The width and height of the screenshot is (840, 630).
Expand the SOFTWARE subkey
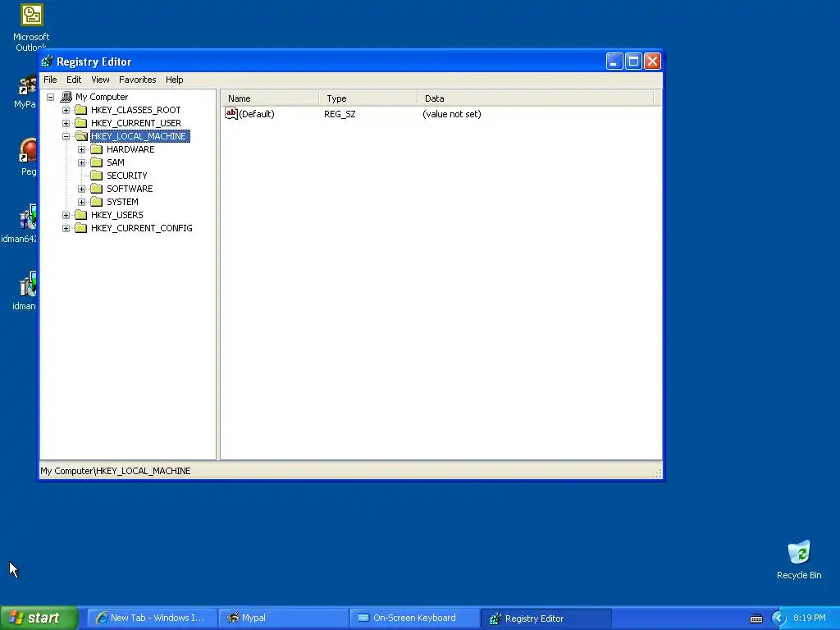click(x=81, y=189)
